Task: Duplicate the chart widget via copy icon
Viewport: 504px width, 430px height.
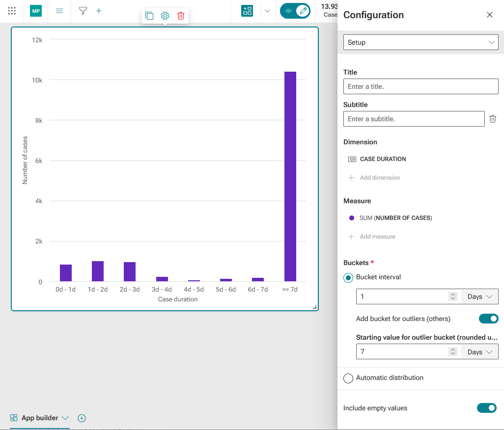Action: pyautogui.click(x=149, y=15)
